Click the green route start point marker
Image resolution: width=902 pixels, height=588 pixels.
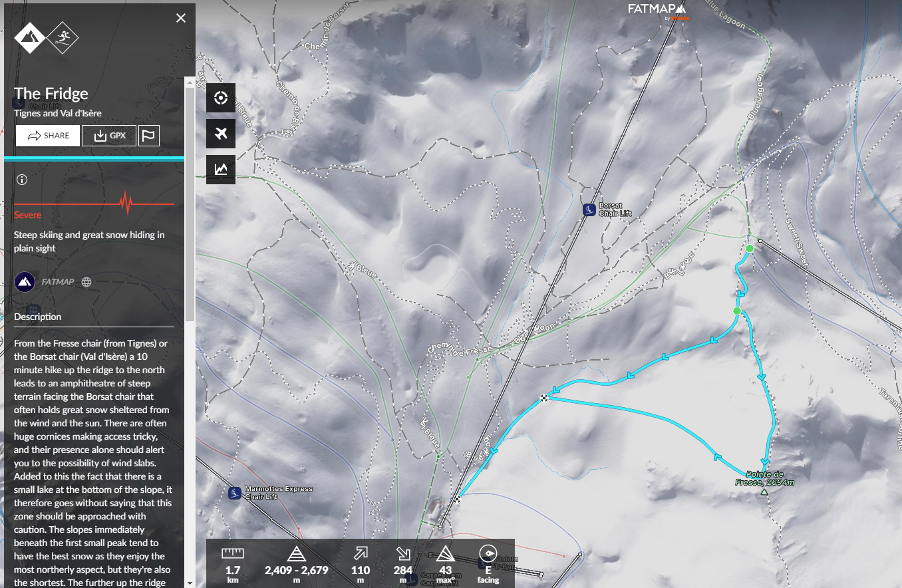coord(750,248)
